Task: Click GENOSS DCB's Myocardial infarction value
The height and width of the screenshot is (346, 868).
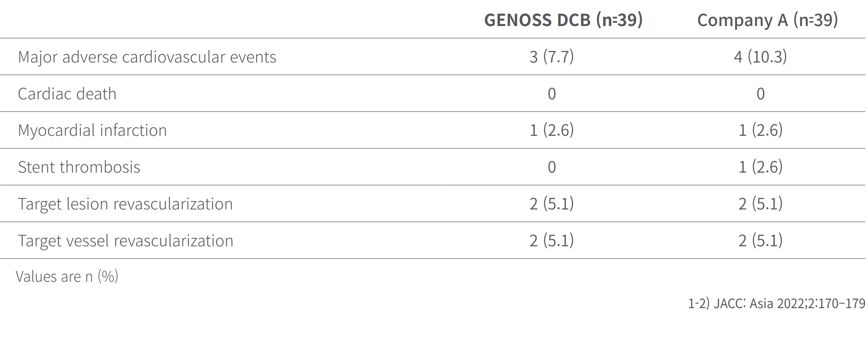Action: [551, 130]
